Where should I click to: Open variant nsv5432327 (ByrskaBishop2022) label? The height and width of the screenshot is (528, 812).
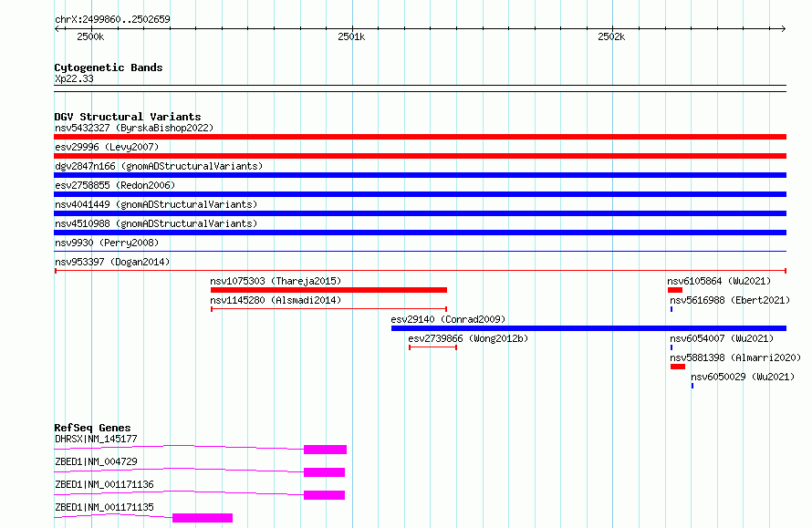134,128
